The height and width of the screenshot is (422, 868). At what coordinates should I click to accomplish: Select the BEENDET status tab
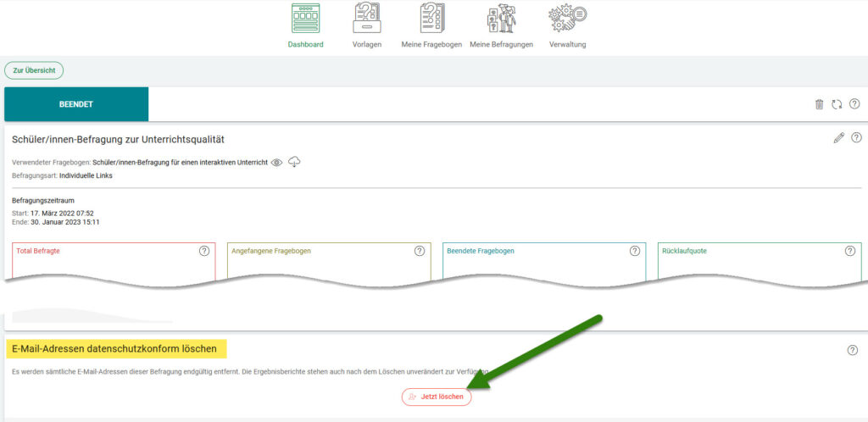(x=76, y=104)
